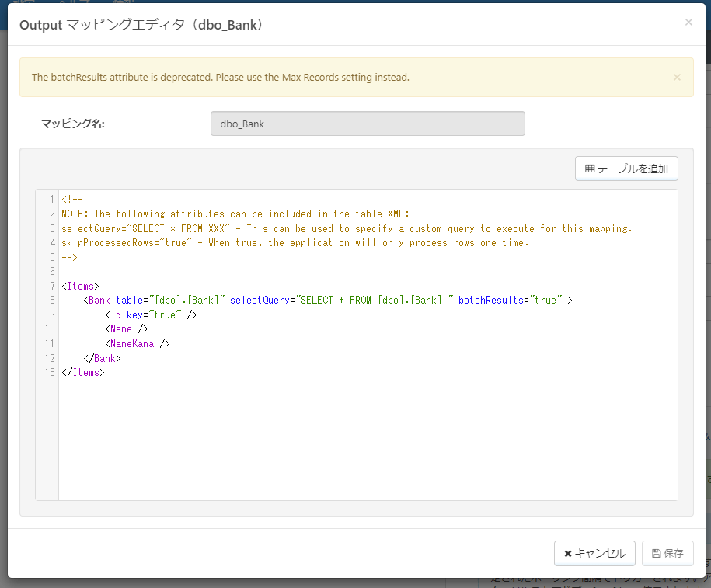
Task: Click the empty line 6 in the editor
Action: click(233, 271)
